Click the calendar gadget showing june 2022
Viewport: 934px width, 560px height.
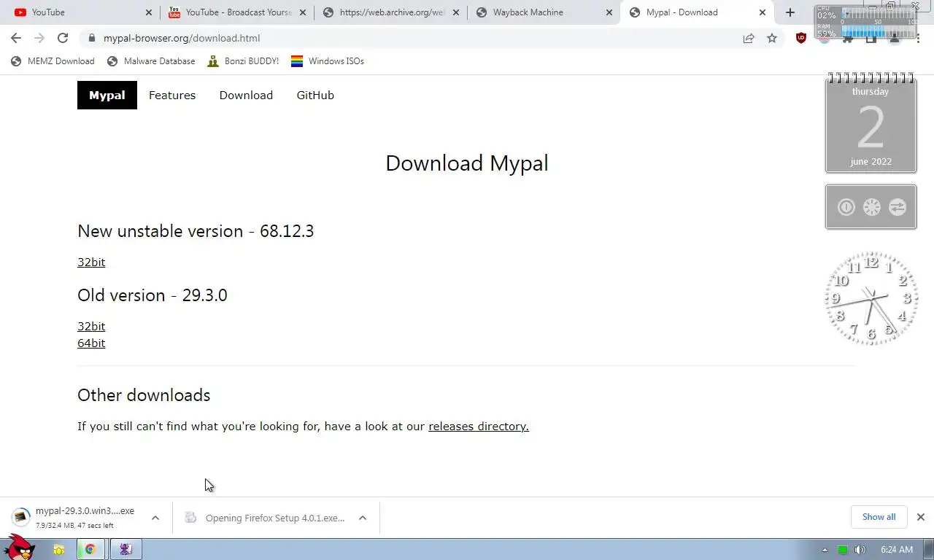(x=871, y=123)
